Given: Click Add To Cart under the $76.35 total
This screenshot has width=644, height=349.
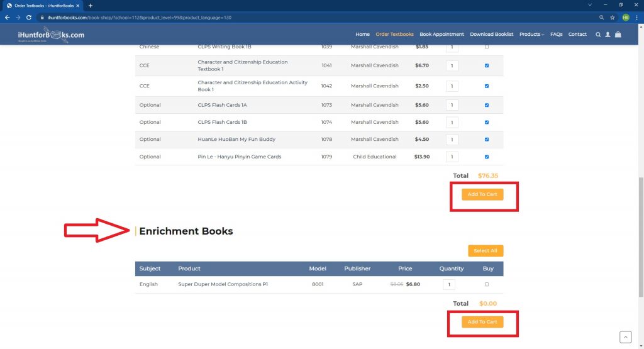Looking at the screenshot, I should 482,194.
